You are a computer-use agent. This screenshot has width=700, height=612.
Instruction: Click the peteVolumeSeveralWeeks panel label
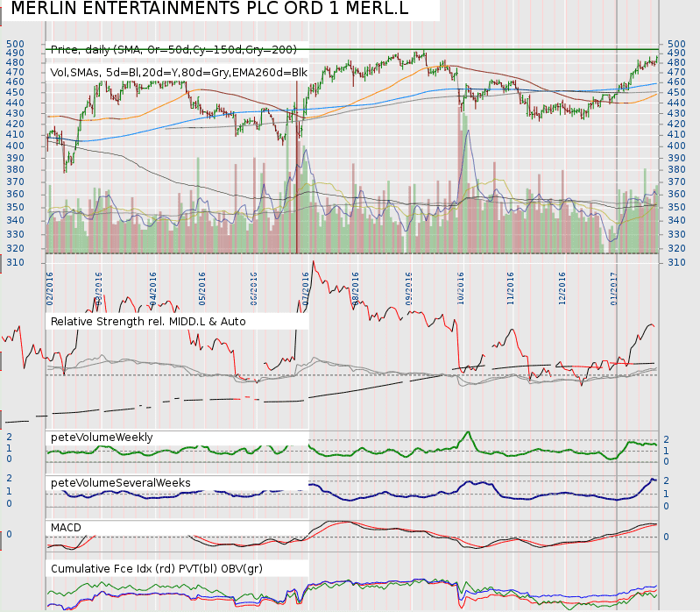point(121,483)
